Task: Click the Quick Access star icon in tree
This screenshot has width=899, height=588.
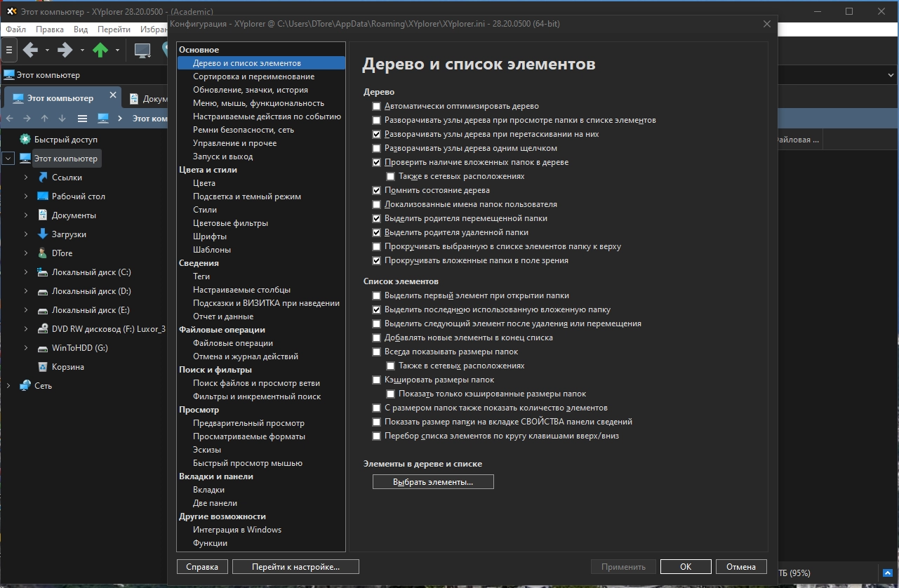Action: (x=25, y=140)
